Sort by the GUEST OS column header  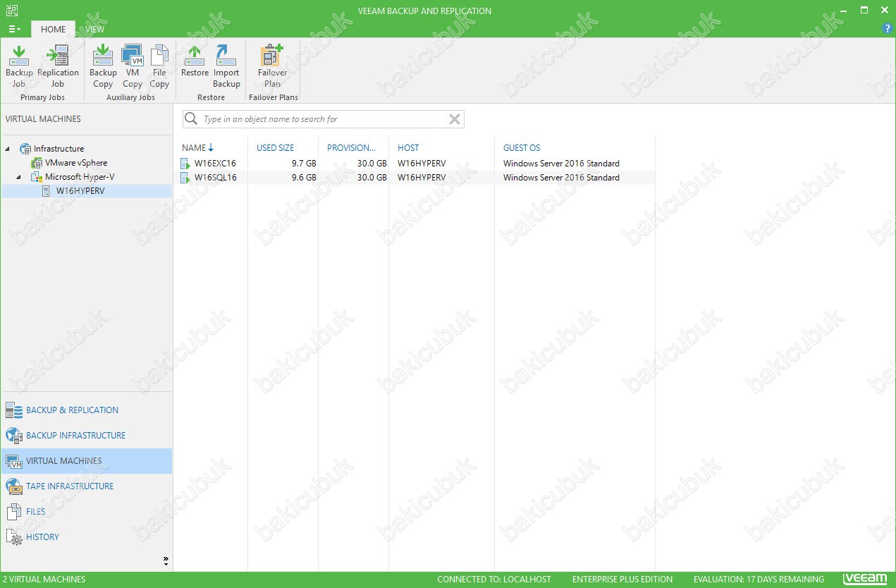pos(522,148)
